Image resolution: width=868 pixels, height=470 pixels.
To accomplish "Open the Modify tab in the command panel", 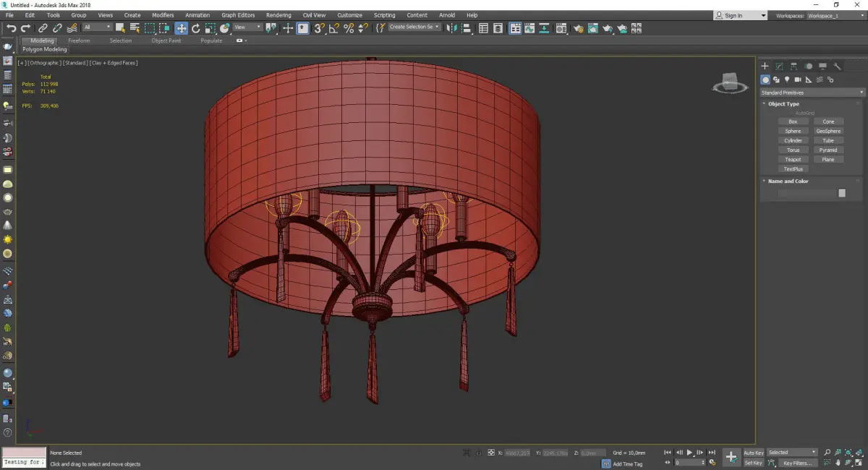I will pos(779,67).
